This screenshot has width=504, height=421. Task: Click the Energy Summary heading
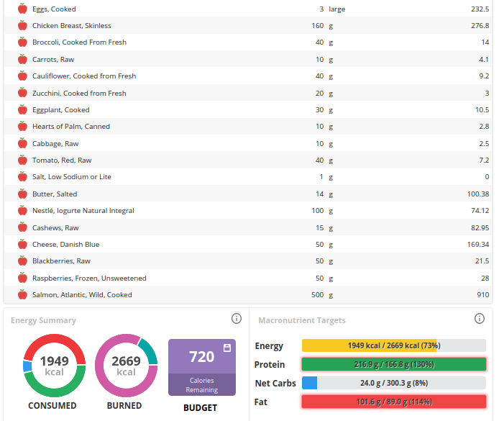(43, 320)
